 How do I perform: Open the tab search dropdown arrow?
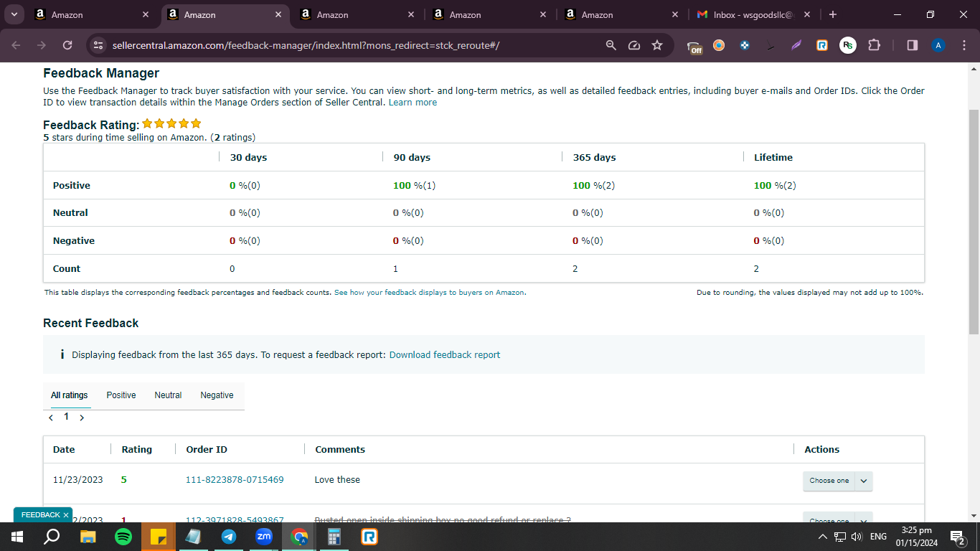14,14
